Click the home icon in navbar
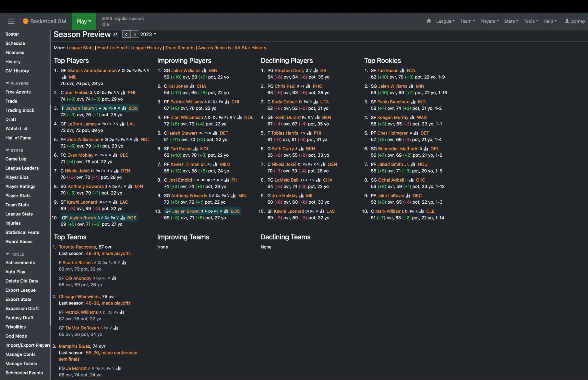The width and height of the screenshot is (588, 380). (x=429, y=21)
